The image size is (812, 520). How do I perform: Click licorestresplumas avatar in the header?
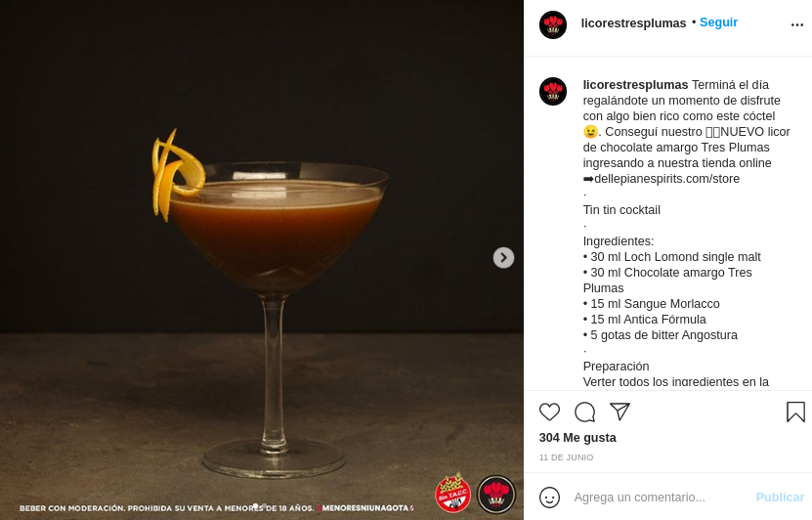click(553, 24)
